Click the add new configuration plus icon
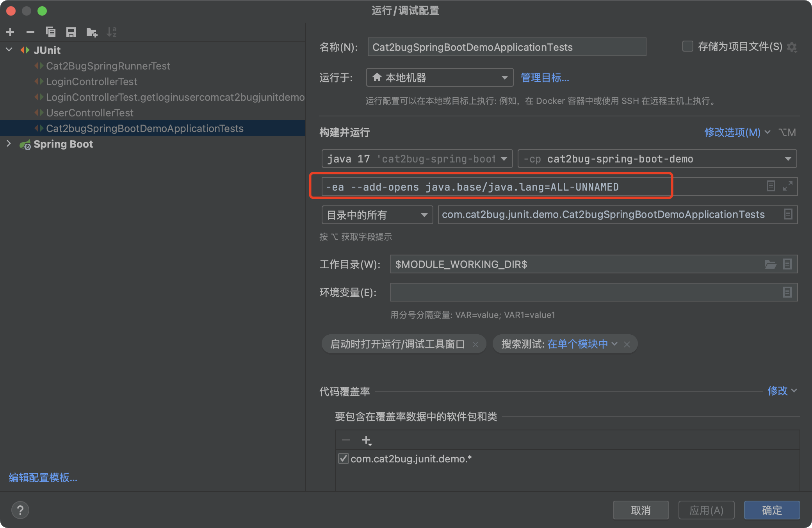812x528 pixels. tap(11, 32)
